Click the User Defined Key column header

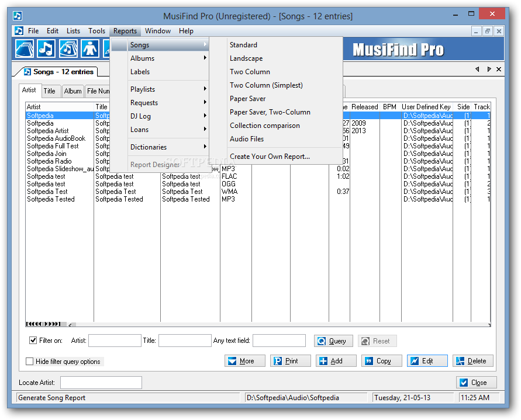pos(427,107)
